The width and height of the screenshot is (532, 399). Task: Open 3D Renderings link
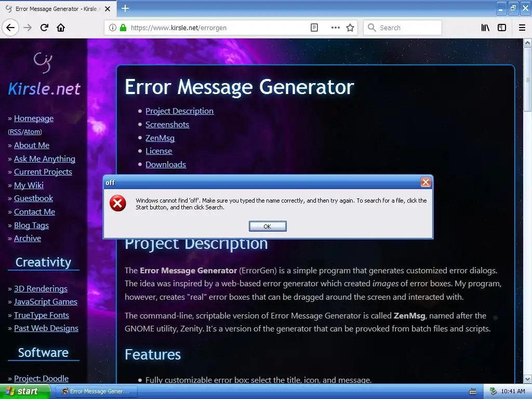41,288
